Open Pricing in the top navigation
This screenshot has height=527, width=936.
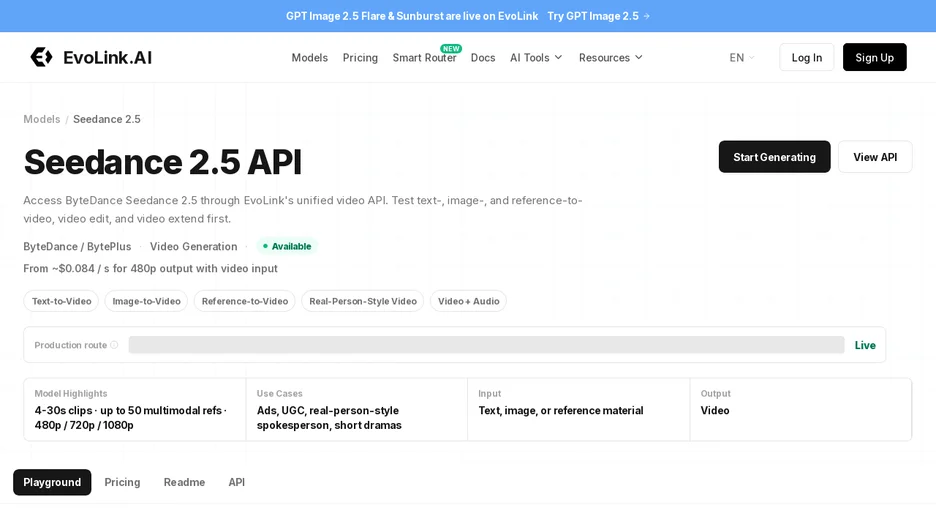360,57
